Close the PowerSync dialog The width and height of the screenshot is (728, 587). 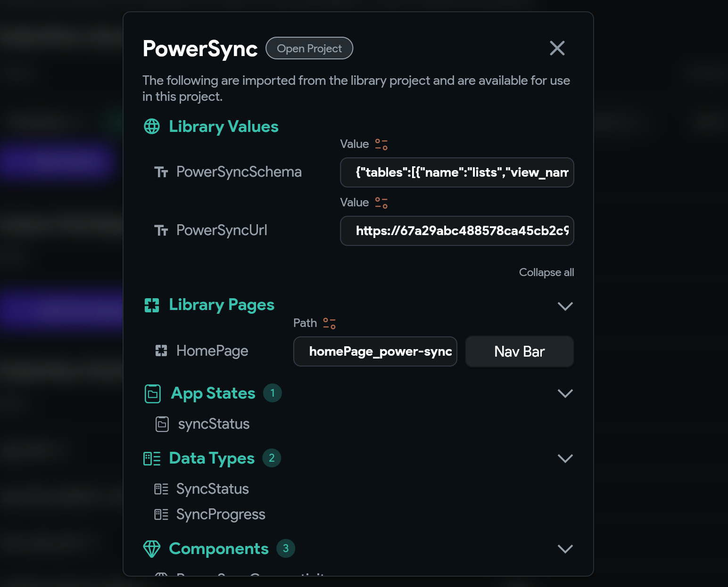[x=557, y=48]
